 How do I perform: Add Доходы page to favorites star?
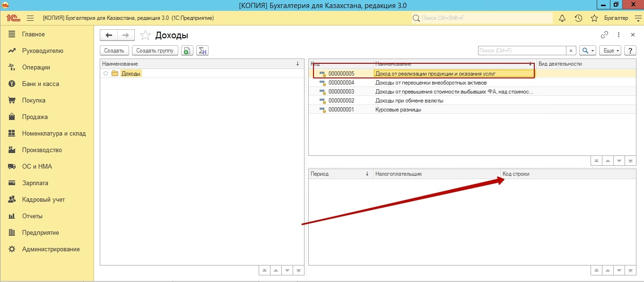(146, 35)
